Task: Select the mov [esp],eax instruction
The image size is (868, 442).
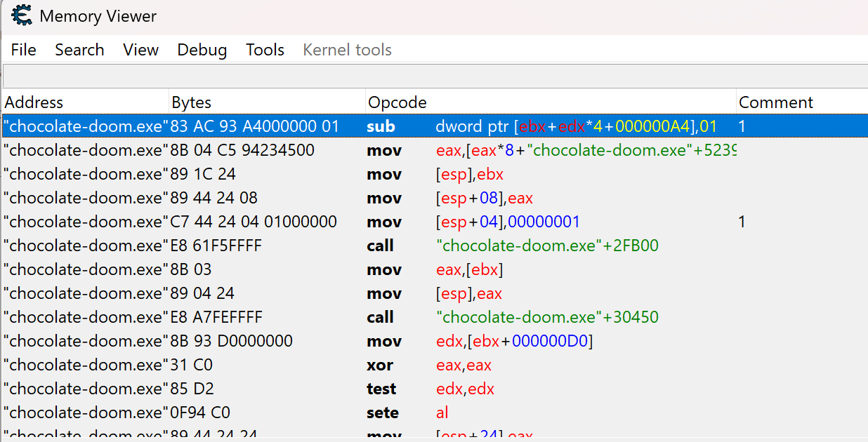Action: pos(435,293)
